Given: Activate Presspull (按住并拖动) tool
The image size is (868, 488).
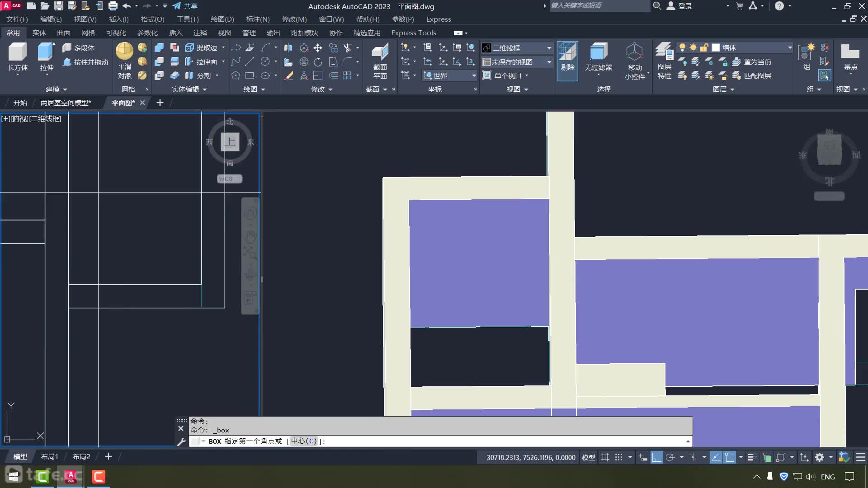Looking at the screenshot, I should pyautogui.click(x=85, y=62).
